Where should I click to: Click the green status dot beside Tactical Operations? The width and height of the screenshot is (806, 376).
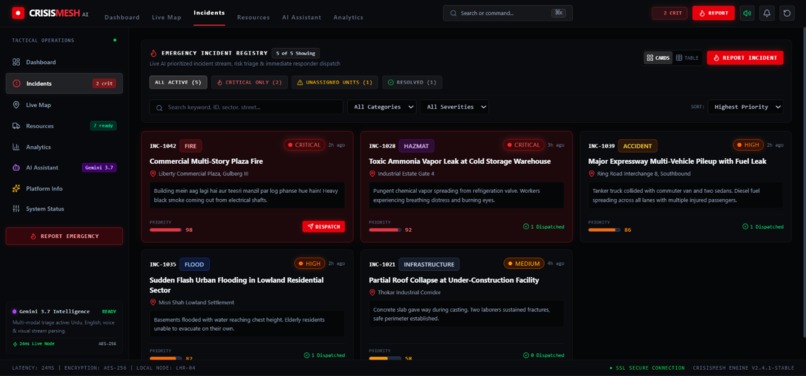[x=115, y=40]
